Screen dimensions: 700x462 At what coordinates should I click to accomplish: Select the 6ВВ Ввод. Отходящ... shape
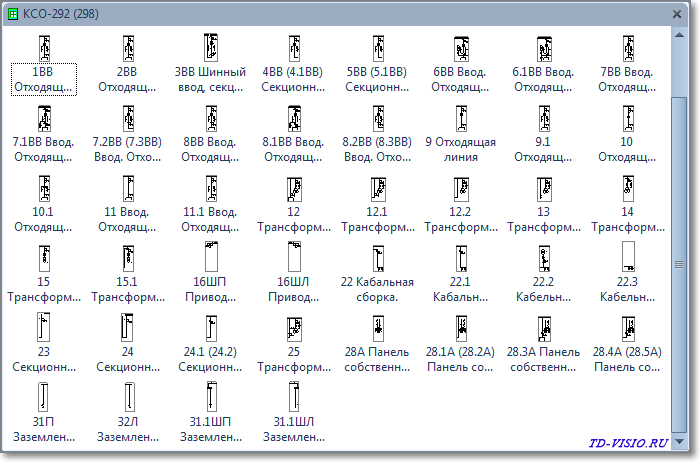pyautogui.click(x=460, y=65)
